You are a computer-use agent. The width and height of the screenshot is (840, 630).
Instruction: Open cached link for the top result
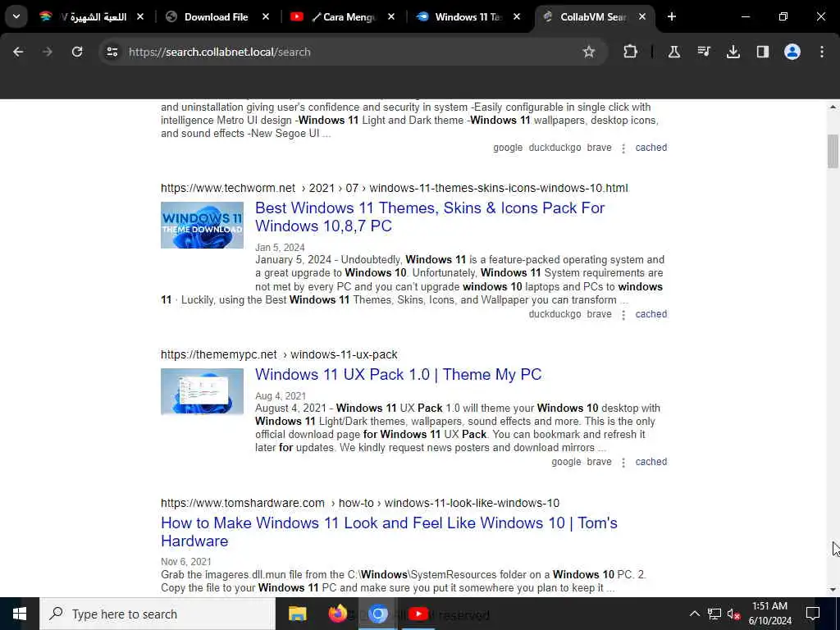(x=651, y=148)
